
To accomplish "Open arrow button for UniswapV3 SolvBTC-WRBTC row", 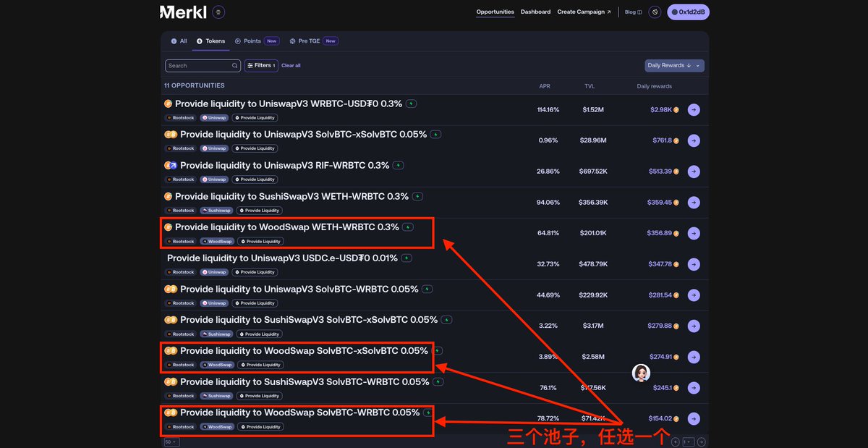I will 694,295.
